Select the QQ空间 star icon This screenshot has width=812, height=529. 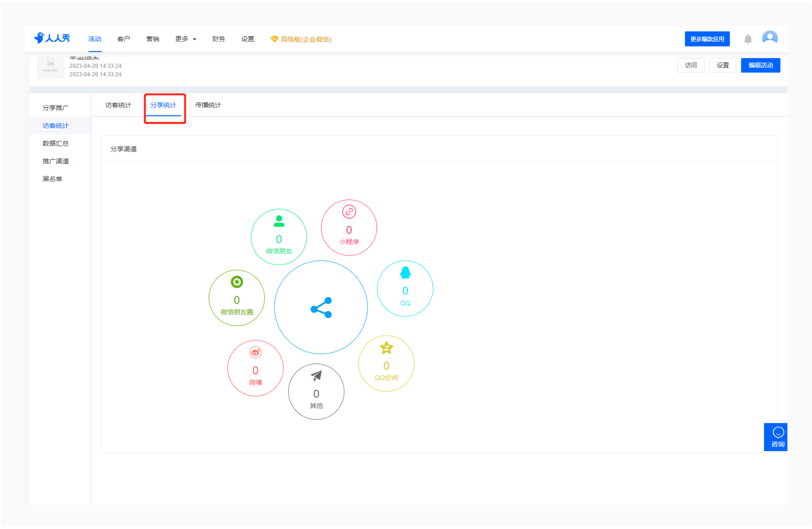386,348
